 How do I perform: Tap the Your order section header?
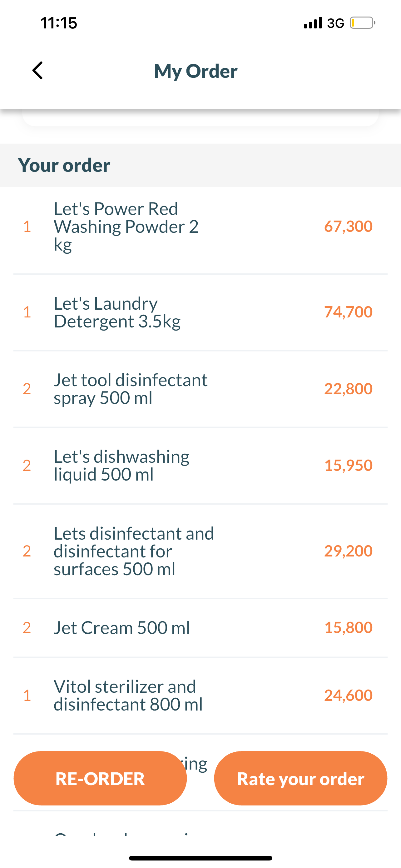pos(64,165)
